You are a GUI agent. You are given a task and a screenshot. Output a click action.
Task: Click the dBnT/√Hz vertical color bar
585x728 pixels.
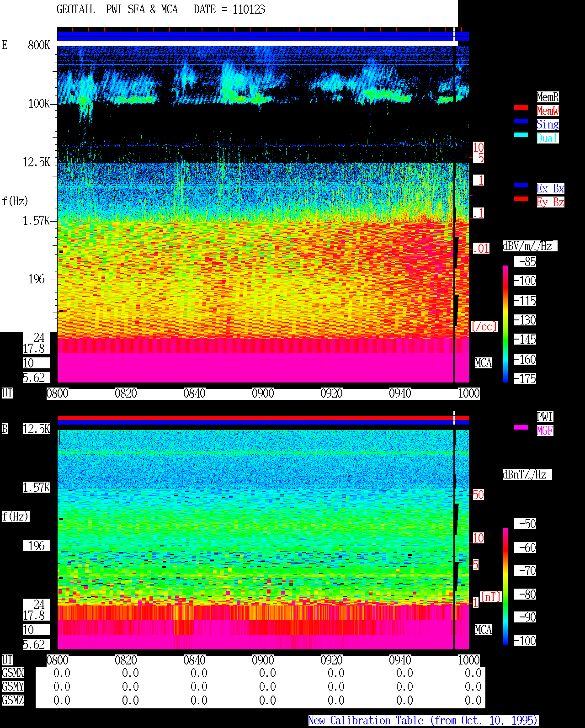(x=505, y=586)
